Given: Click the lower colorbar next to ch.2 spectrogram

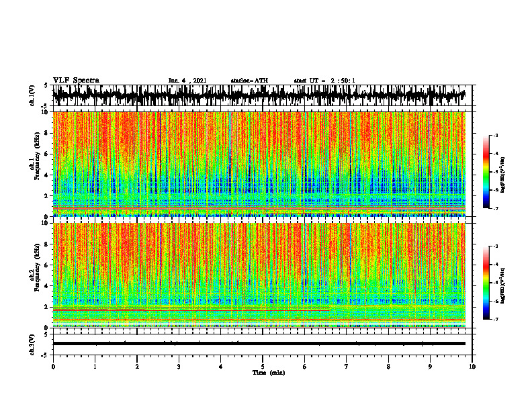Looking at the screenshot, I should click(486, 283).
